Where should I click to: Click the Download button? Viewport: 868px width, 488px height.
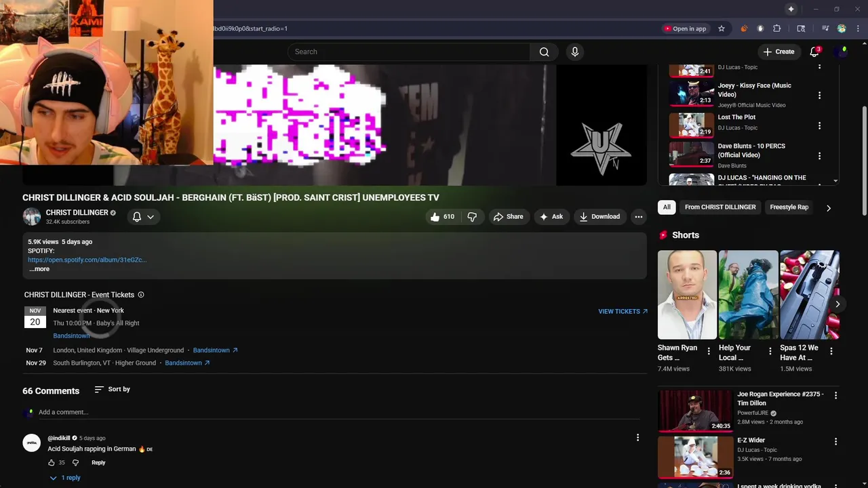click(x=599, y=217)
